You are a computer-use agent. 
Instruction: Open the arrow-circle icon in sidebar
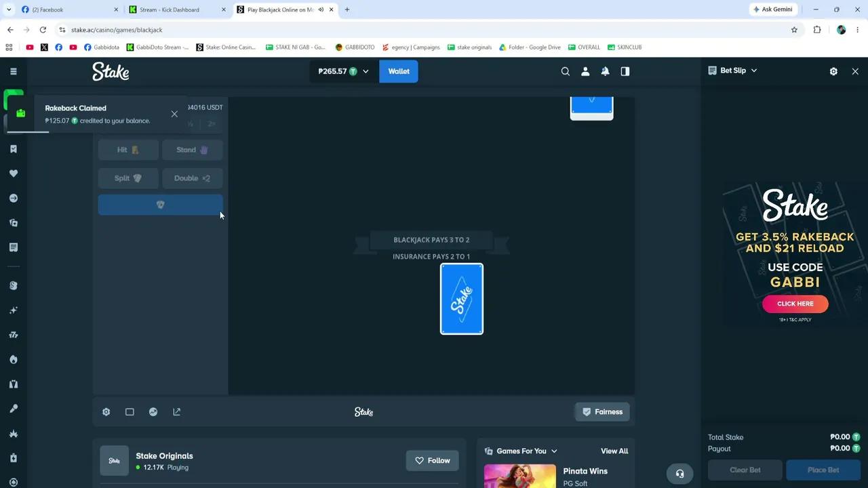pos(13,198)
